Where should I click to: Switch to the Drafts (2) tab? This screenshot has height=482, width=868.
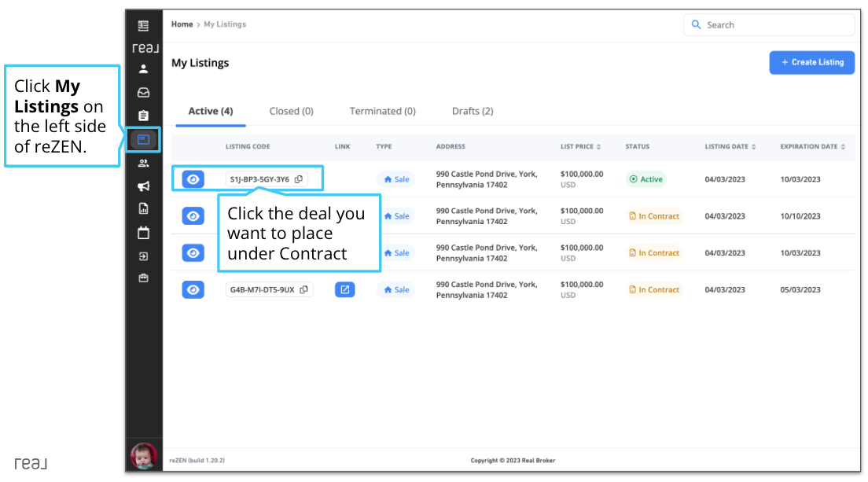coord(473,111)
